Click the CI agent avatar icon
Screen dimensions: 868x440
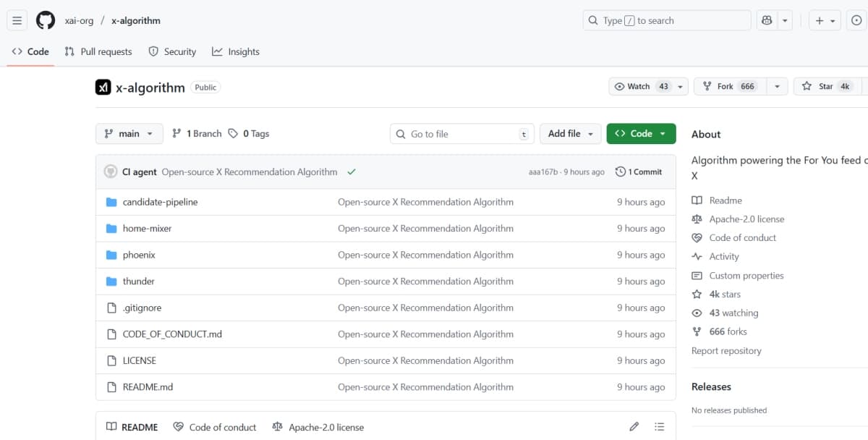[x=111, y=172]
